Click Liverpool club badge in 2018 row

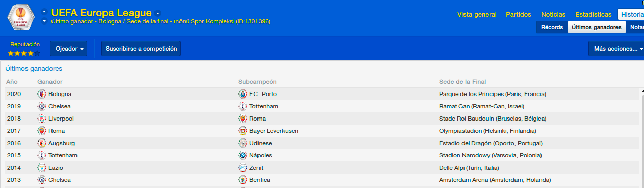[42, 119]
